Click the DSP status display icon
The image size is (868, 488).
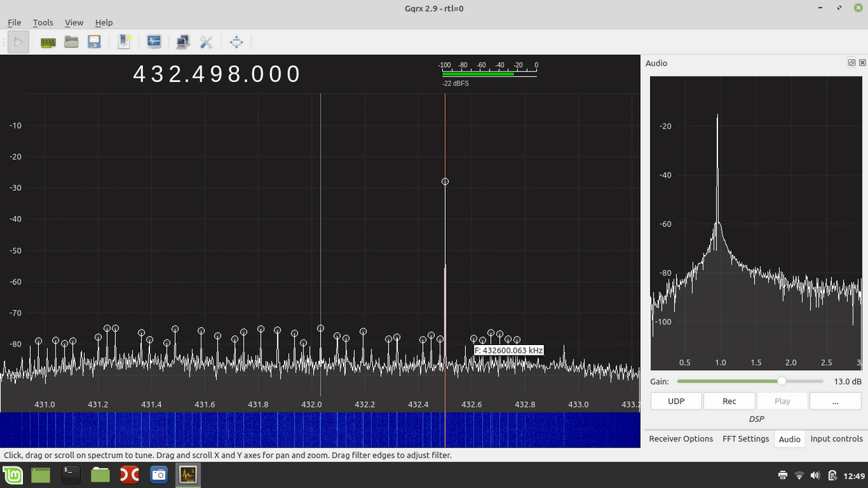pos(153,42)
